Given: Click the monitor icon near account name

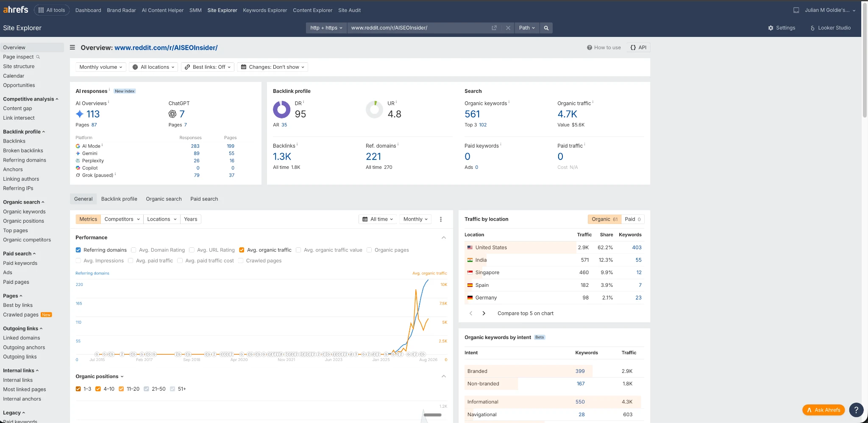Looking at the screenshot, I should coord(796,10).
